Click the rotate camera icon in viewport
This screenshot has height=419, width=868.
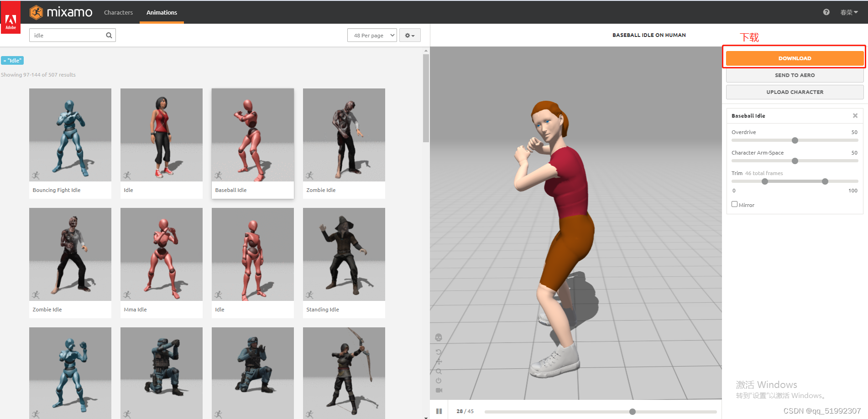click(x=439, y=352)
